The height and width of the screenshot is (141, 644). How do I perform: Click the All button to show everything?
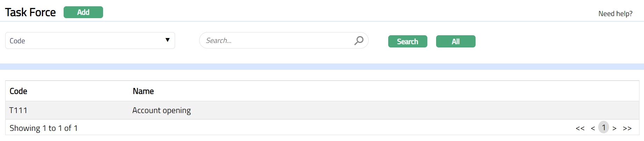pyautogui.click(x=455, y=42)
